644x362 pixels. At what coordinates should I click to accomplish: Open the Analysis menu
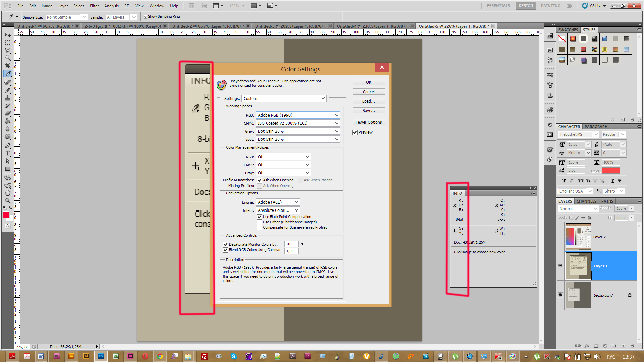coord(111,6)
